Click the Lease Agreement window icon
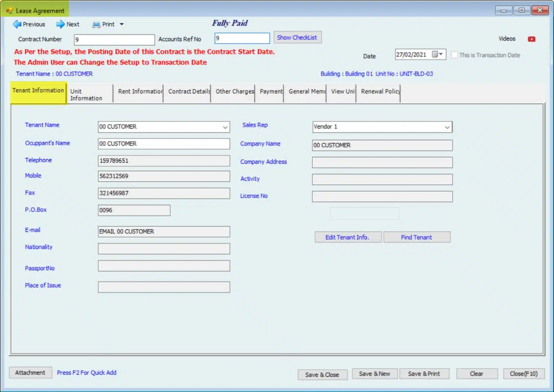This screenshot has width=554, height=392. [x=9, y=11]
